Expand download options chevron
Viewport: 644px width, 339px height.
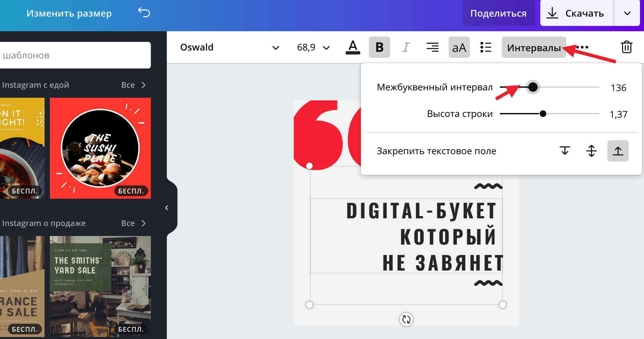(x=627, y=13)
